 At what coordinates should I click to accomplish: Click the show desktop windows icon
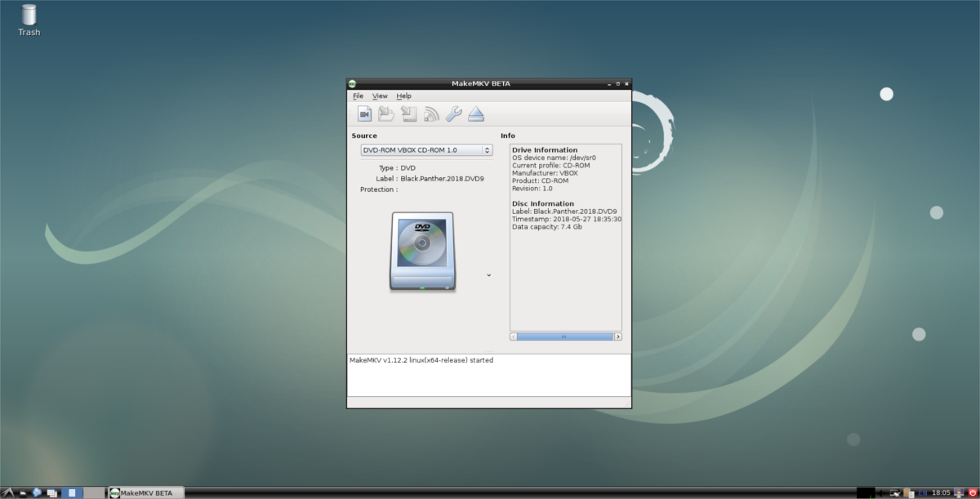[52, 493]
